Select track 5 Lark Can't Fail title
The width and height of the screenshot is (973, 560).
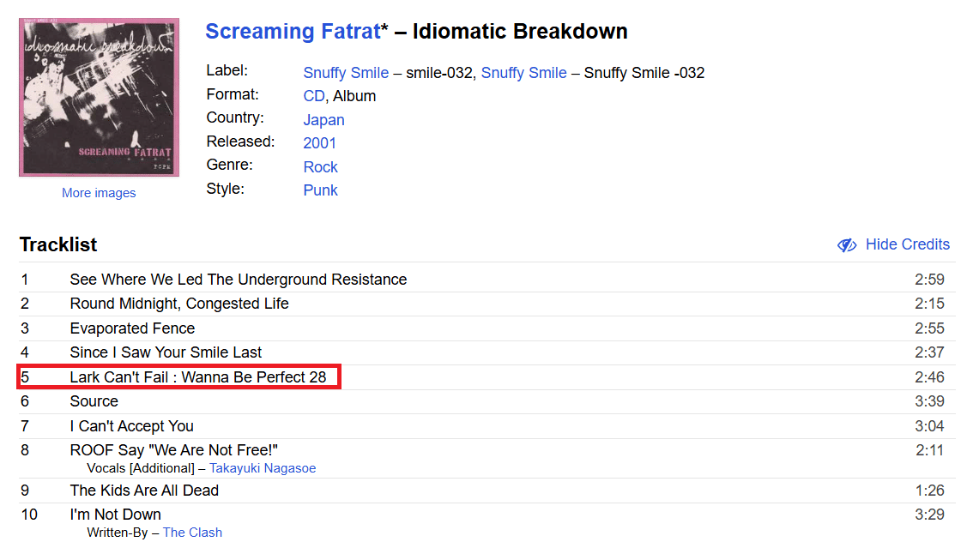pyautogui.click(x=198, y=377)
